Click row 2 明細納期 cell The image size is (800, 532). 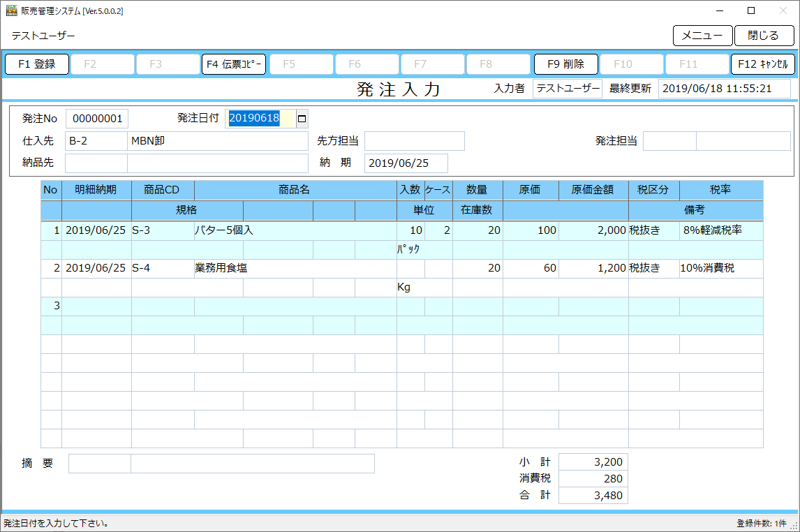(x=96, y=268)
